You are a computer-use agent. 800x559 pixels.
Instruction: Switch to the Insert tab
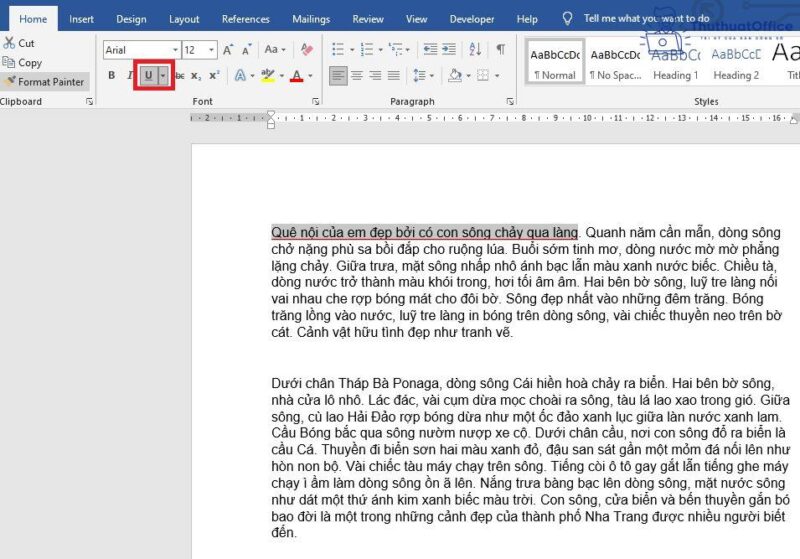coord(81,19)
